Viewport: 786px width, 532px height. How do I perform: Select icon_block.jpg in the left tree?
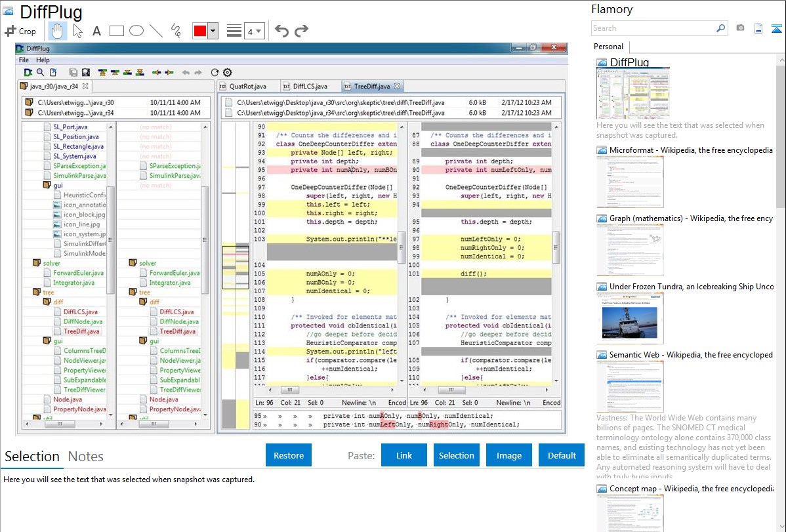pyautogui.click(x=84, y=215)
